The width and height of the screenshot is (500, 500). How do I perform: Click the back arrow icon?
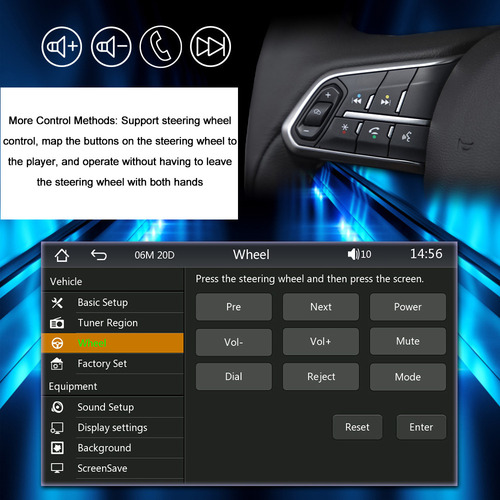pyautogui.click(x=99, y=255)
